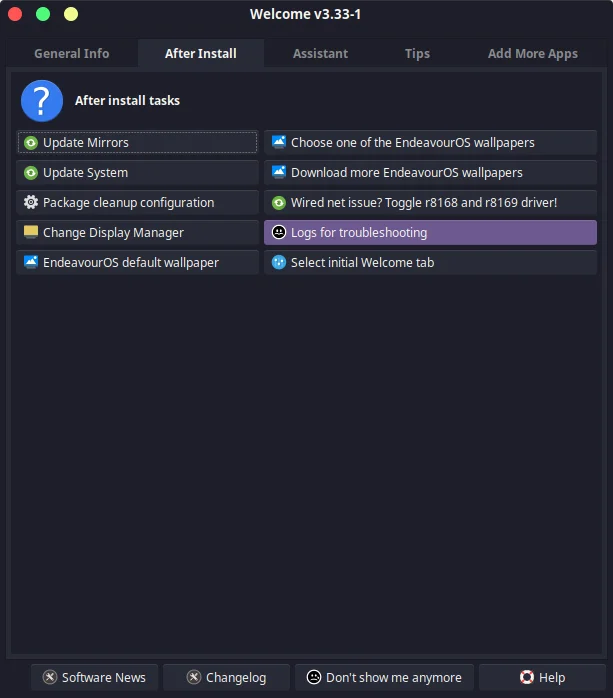Click the green icon beside Wired net issue
Viewport: 613px width, 698px height.
click(279, 203)
